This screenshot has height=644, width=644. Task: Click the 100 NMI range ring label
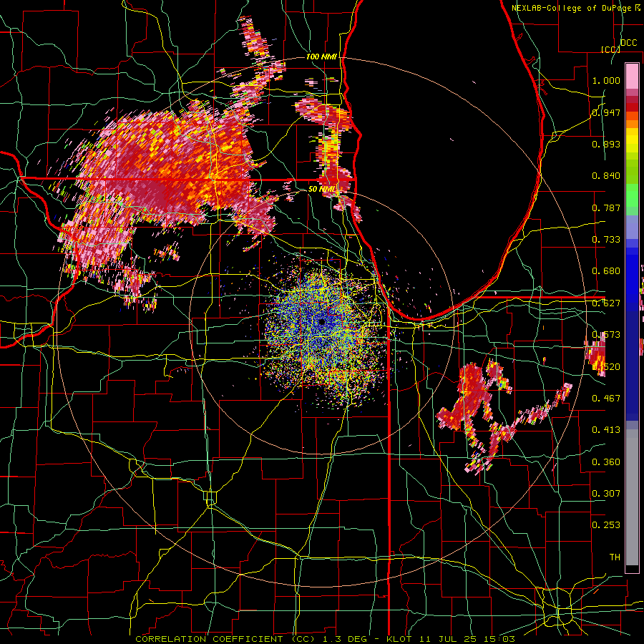(321, 57)
